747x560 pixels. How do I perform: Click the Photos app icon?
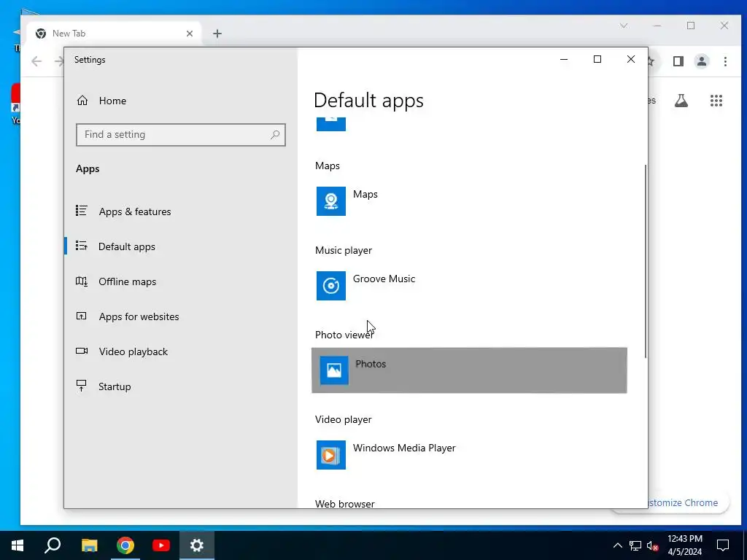pos(334,370)
